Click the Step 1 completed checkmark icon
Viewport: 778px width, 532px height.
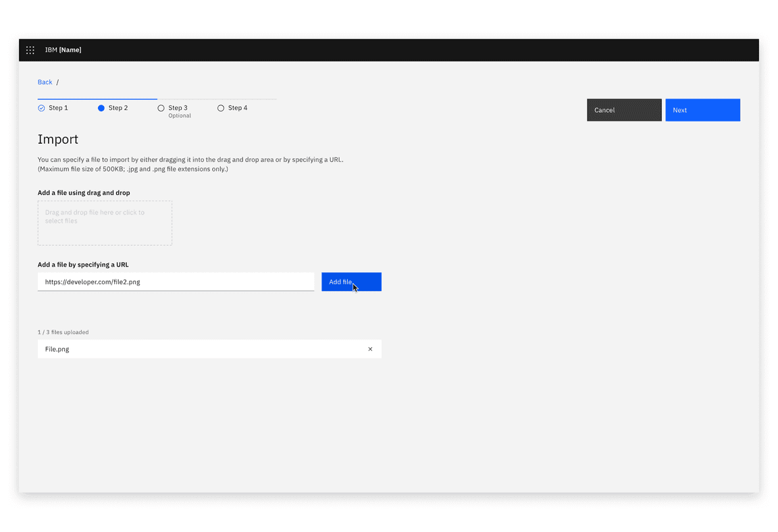coord(41,107)
